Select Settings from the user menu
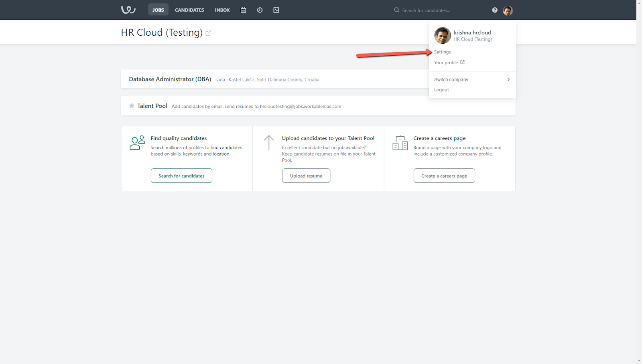The width and height of the screenshot is (642, 364). [443, 52]
